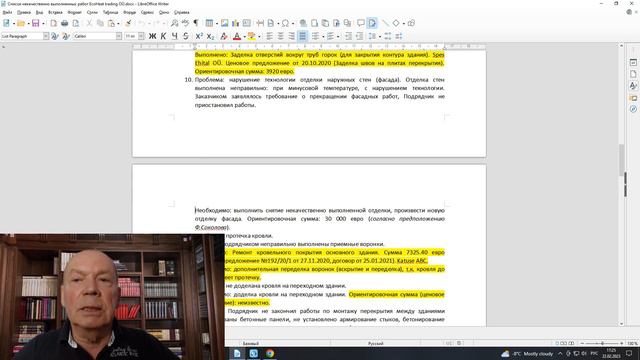Center text horizontally
Viewport: 640px width, 360px height.
pos(280,36)
